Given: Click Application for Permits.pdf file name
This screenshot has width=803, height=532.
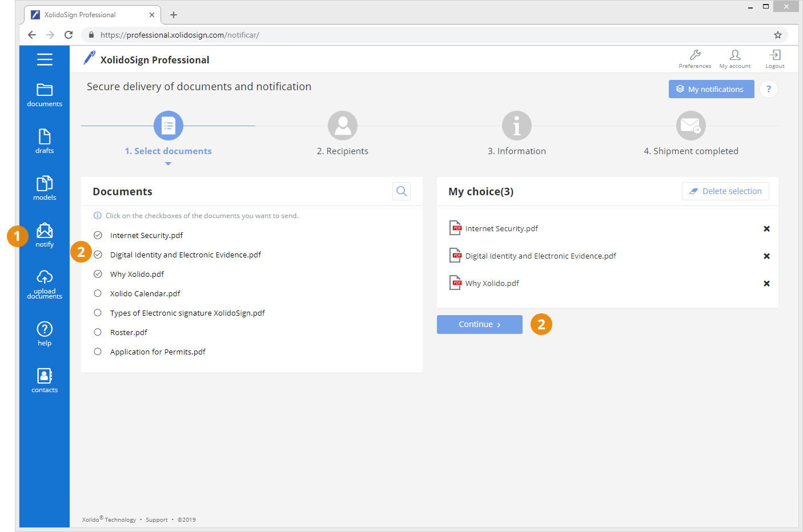Looking at the screenshot, I should 158,352.
